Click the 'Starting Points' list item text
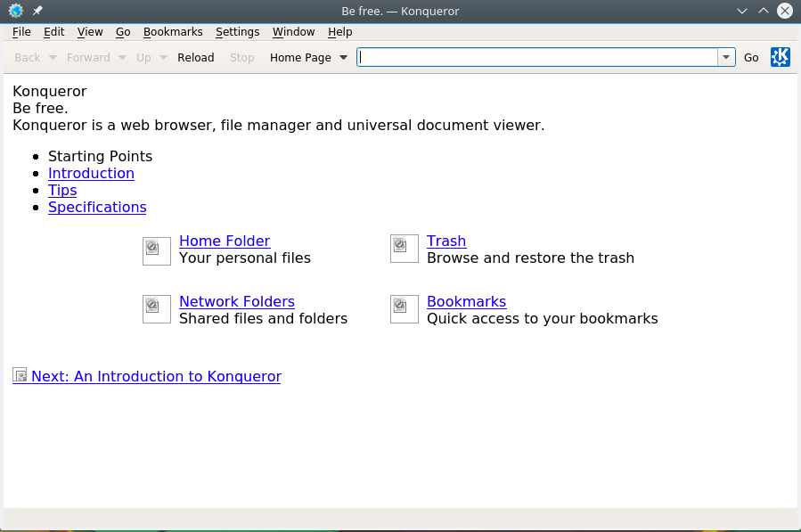 [100, 156]
